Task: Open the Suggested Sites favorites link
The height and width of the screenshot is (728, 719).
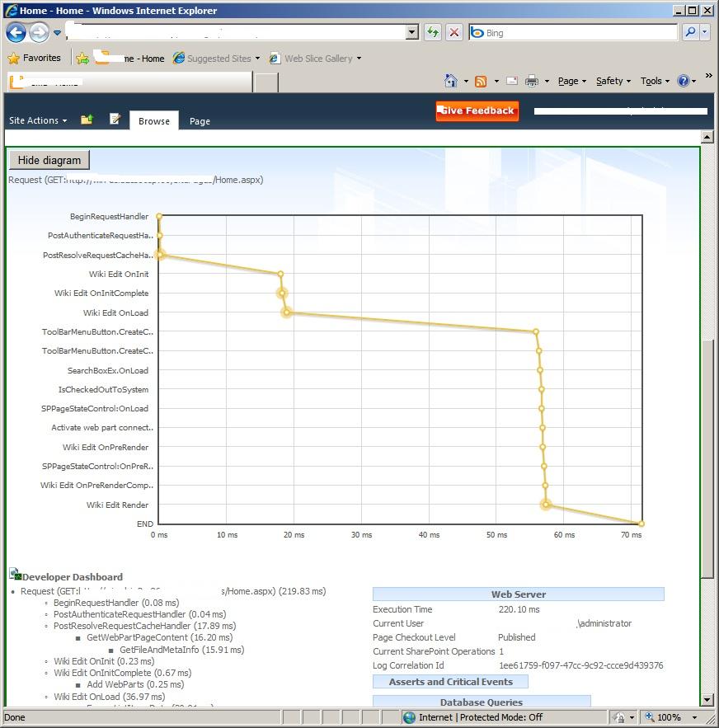Action: (217, 59)
